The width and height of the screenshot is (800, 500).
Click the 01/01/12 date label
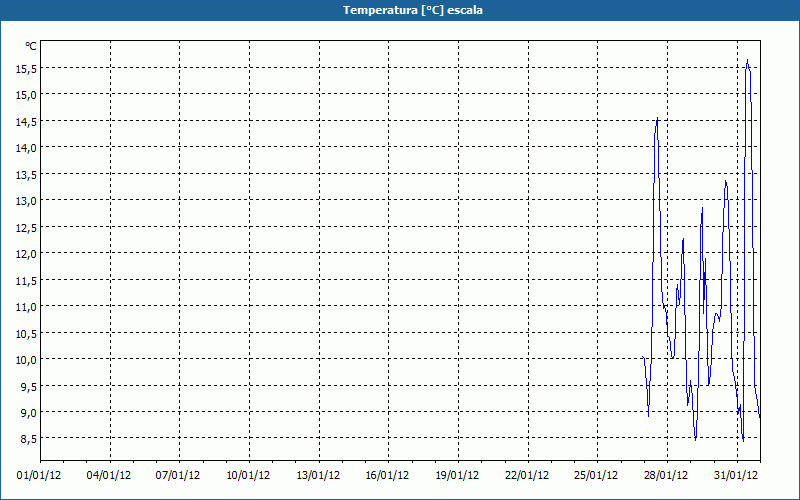39,476
